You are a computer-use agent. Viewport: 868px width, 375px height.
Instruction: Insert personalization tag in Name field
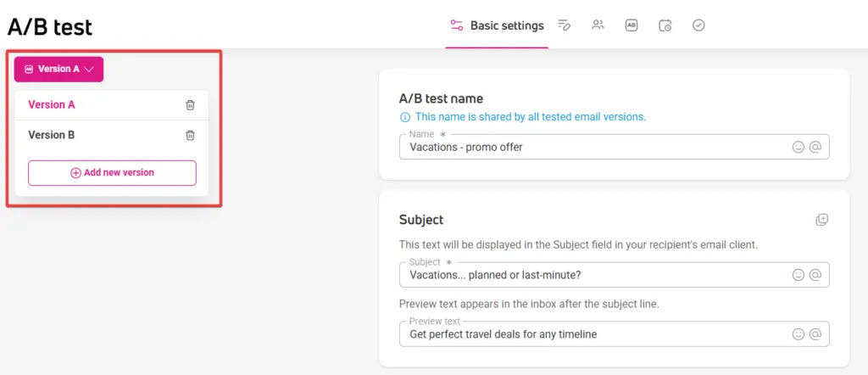pyautogui.click(x=815, y=147)
